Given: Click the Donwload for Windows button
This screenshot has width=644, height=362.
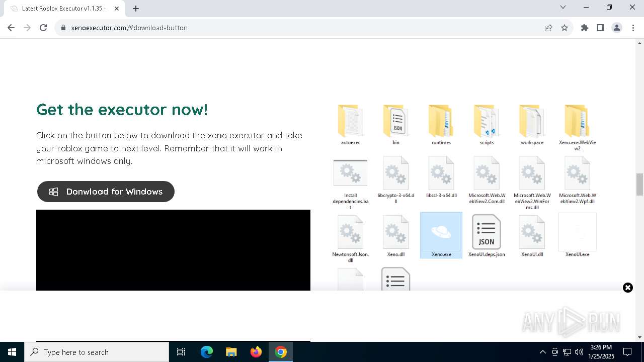Looking at the screenshot, I should click(x=106, y=192).
